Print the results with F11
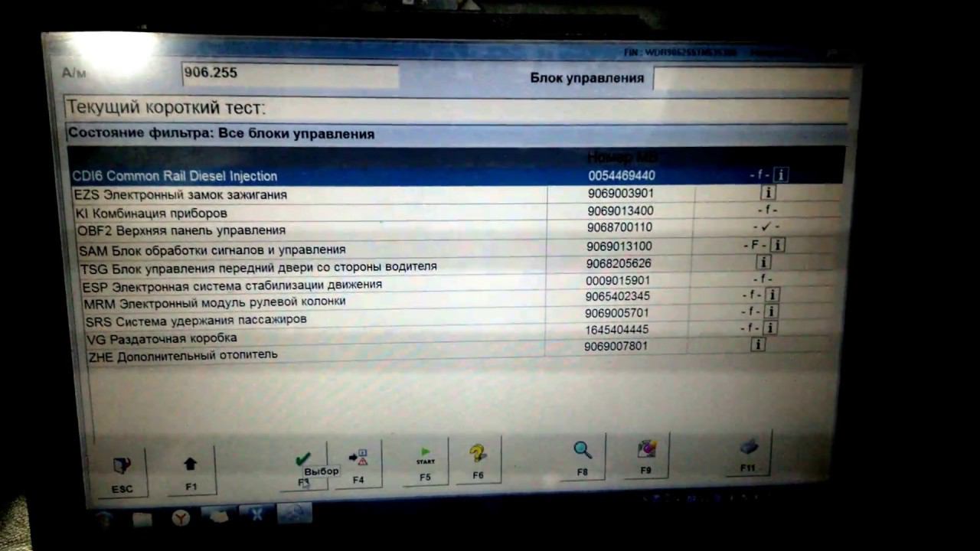980x551 pixels. click(x=748, y=454)
